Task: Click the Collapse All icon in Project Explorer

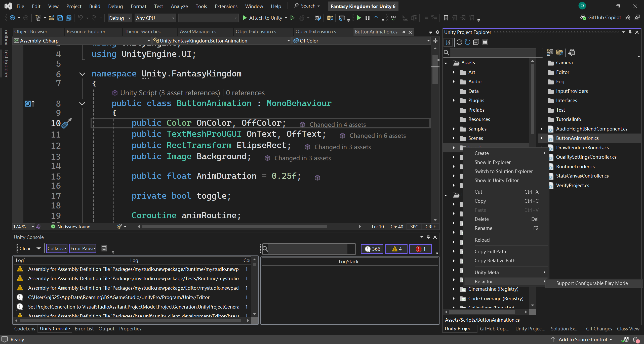Action: point(476,42)
